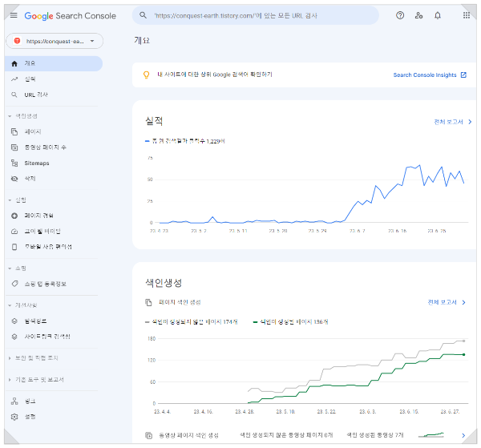
Task: Open the Google apps grid
Action: [x=467, y=15]
